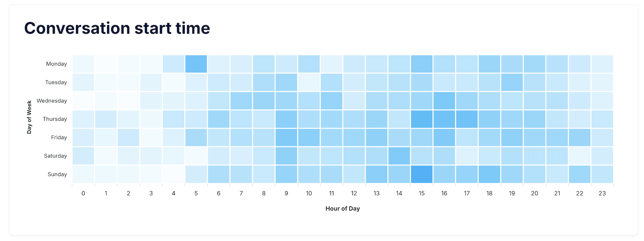Click the Monday 5:00 heatmap cell
Screen dimensions: 644x241
click(196, 64)
